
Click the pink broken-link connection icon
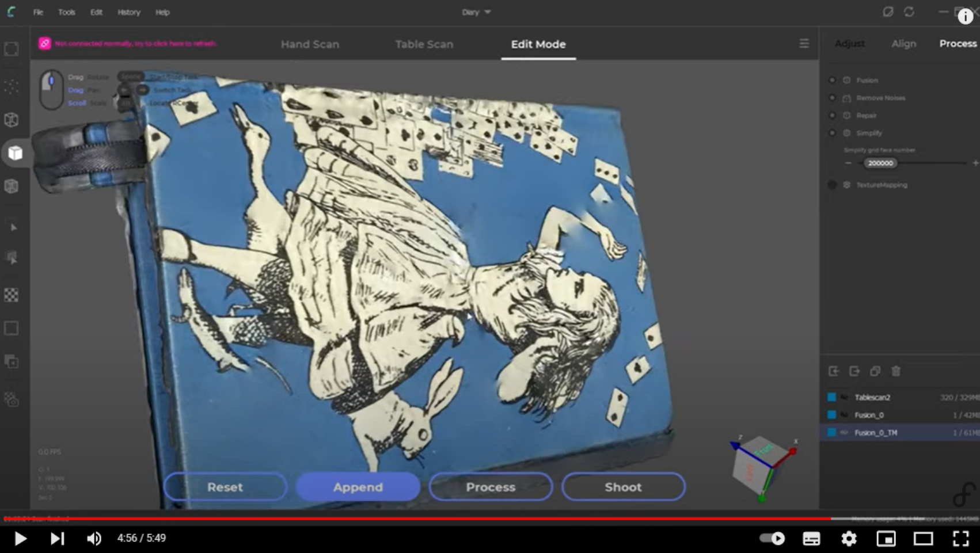click(x=44, y=43)
